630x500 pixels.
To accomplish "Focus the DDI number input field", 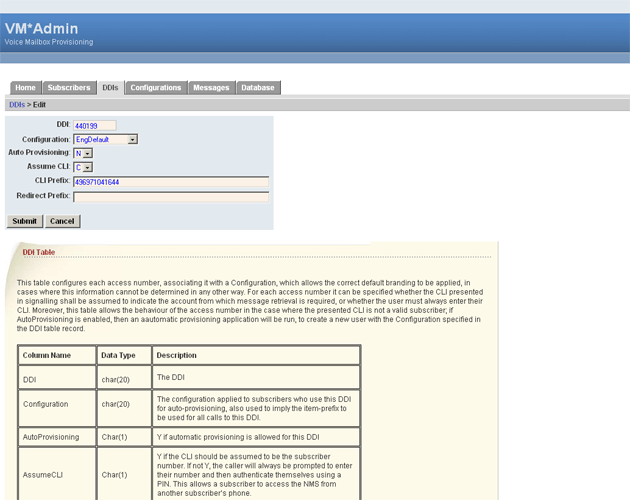I will 95,125.
